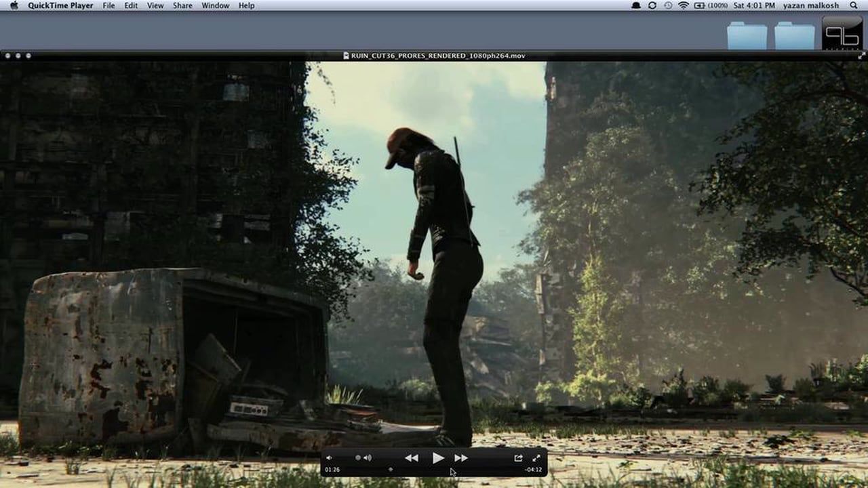
Task: Open the Time Machine menu icon
Action: click(x=668, y=5)
